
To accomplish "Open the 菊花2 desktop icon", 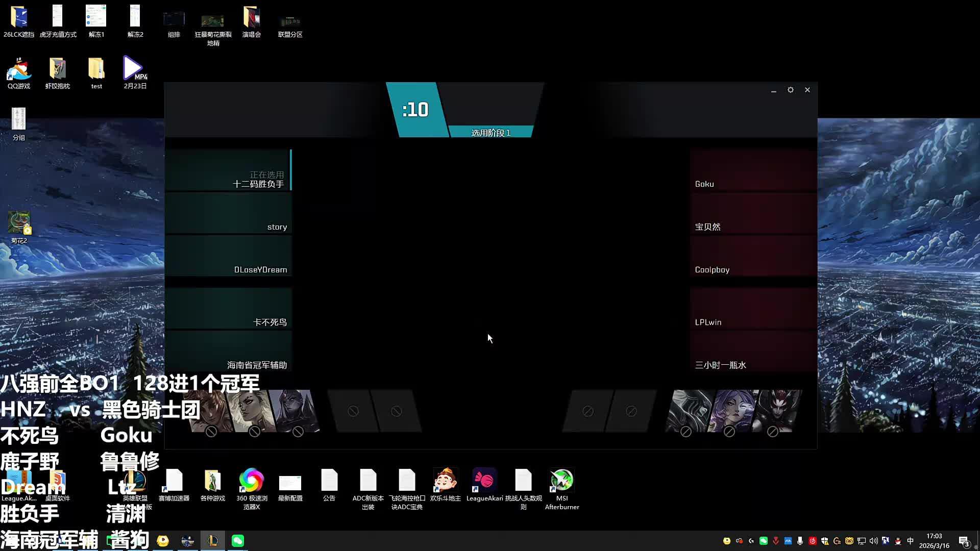I will [x=19, y=223].
